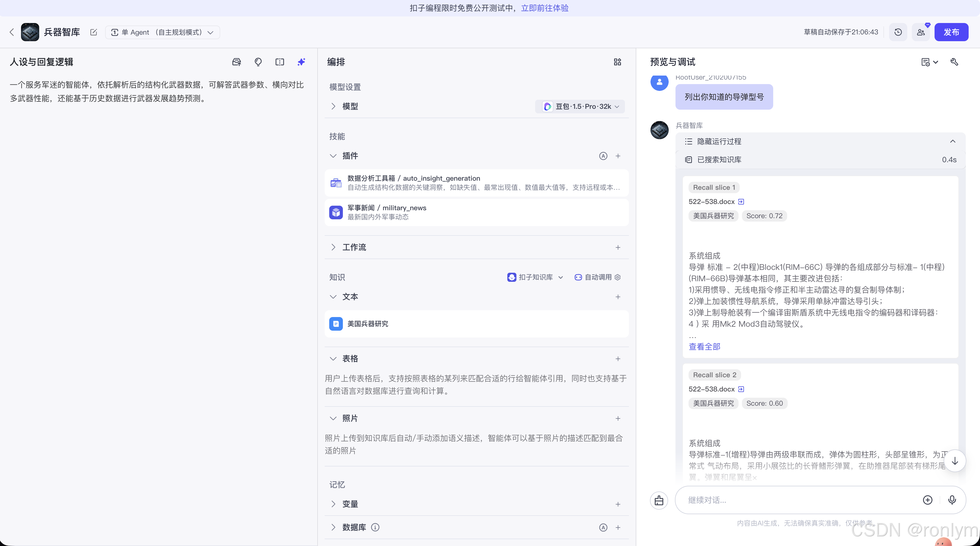980x546 pixels.
Task: Open the 军事新闻 military_news plugin
Action: tap(477, 212)
